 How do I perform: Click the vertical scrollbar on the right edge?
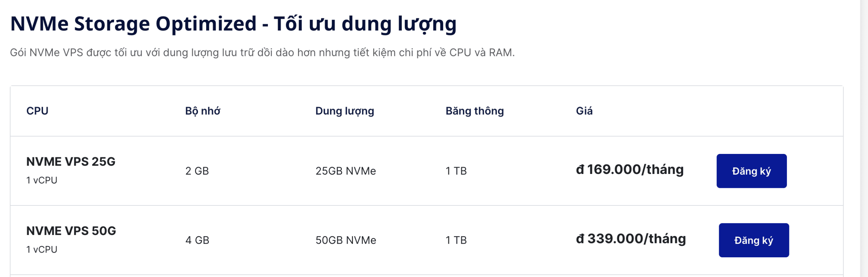tap(864, 136)
